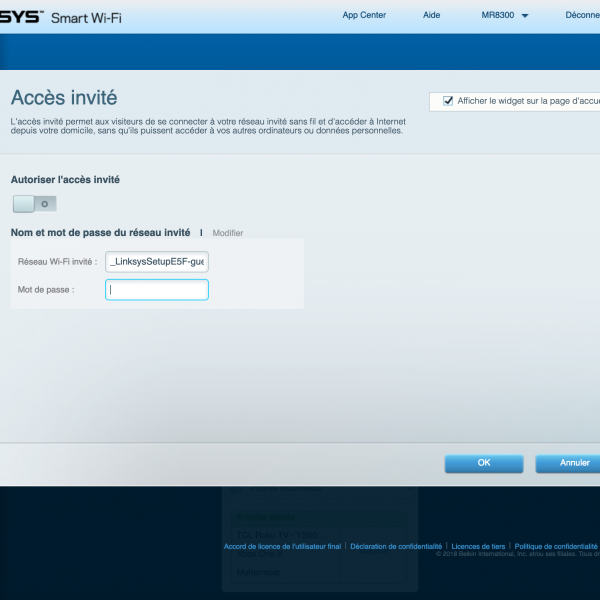
Task: Click the Modifier link
Action: (227, 233)
